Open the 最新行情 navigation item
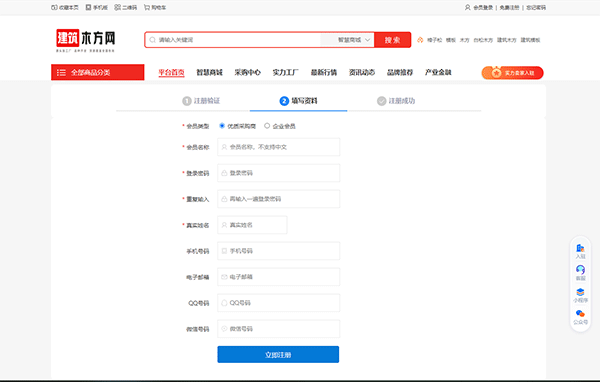 pos(324,72)
